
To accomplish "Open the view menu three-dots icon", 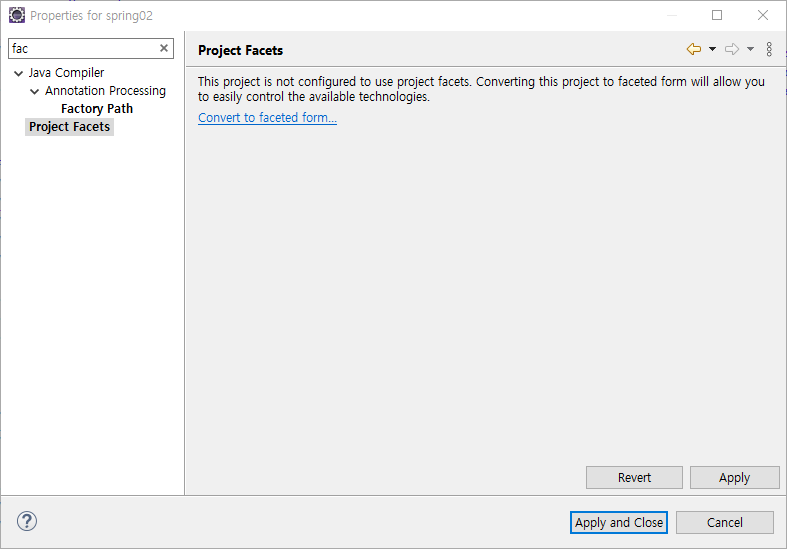I will [769, 49].
